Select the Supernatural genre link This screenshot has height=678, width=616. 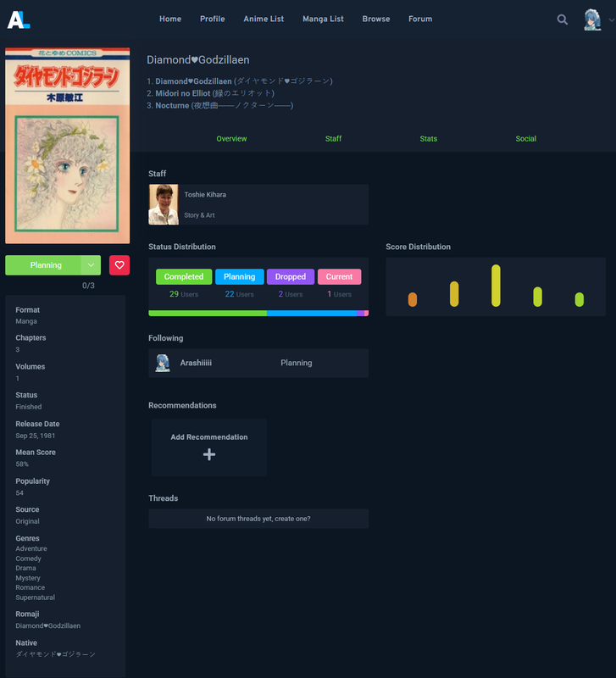coord(35,597)
